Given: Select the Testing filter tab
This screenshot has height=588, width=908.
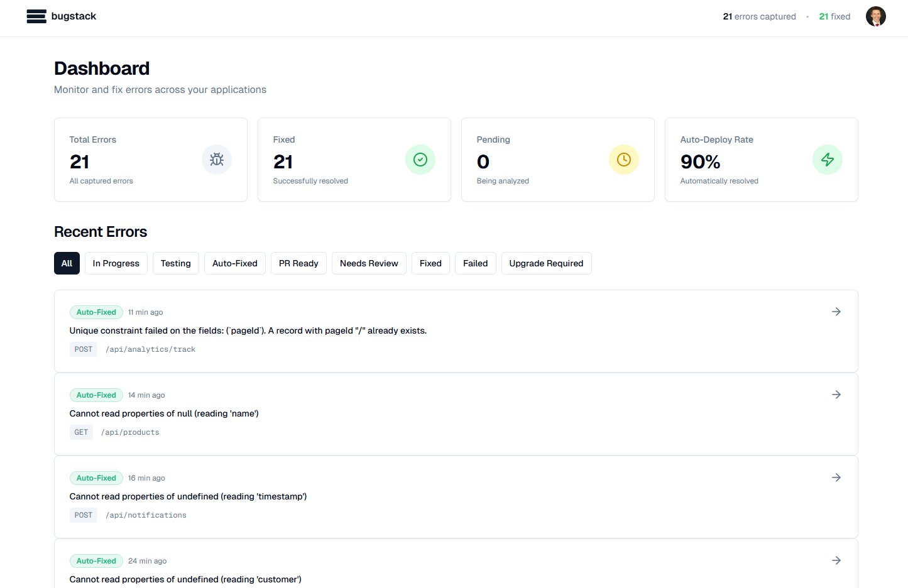Looking at the screenshot, I should 175,263.
